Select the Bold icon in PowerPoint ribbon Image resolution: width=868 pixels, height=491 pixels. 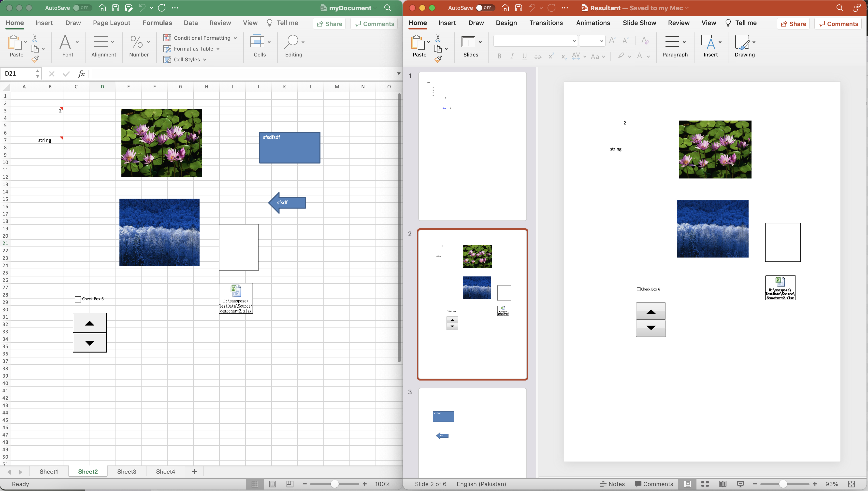(x=500, y=56)
